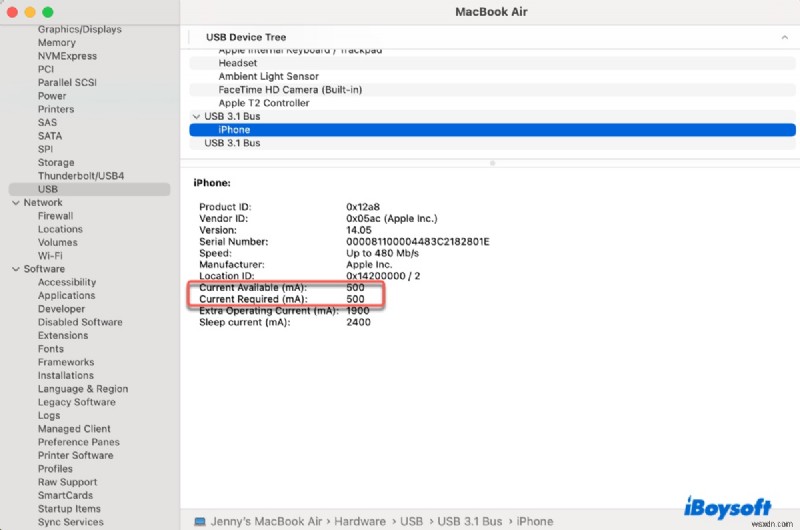Click the green zoom window button
Screen dimensions: 800x530
[x=47, y=12]
